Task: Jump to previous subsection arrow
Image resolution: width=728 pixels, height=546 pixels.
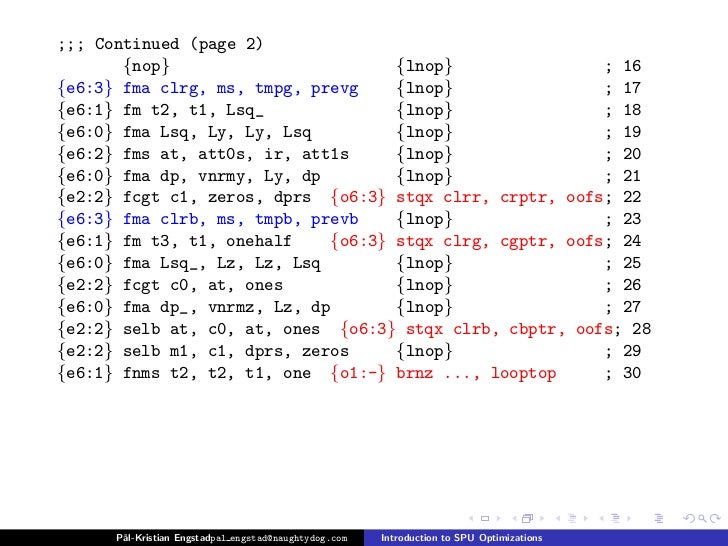Action: pyautogui.click(x=558, y=518)
